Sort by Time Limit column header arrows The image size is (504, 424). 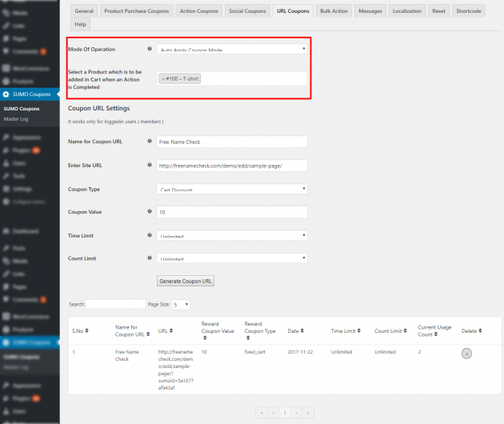(x=359, y=330)
